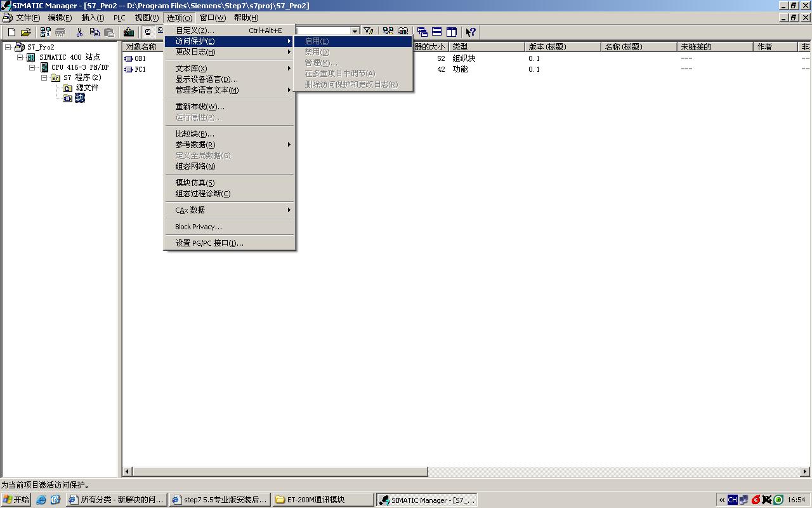The height and width of the screenshot is (508, 812).
Task: Click the Accessible Nodes toolbar icon
Action: tap(46, 32)
